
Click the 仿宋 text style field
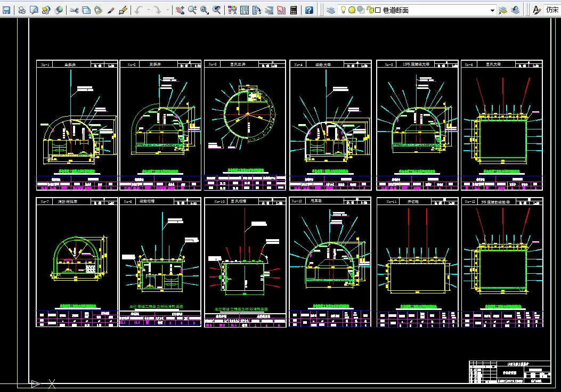(552, 10)
